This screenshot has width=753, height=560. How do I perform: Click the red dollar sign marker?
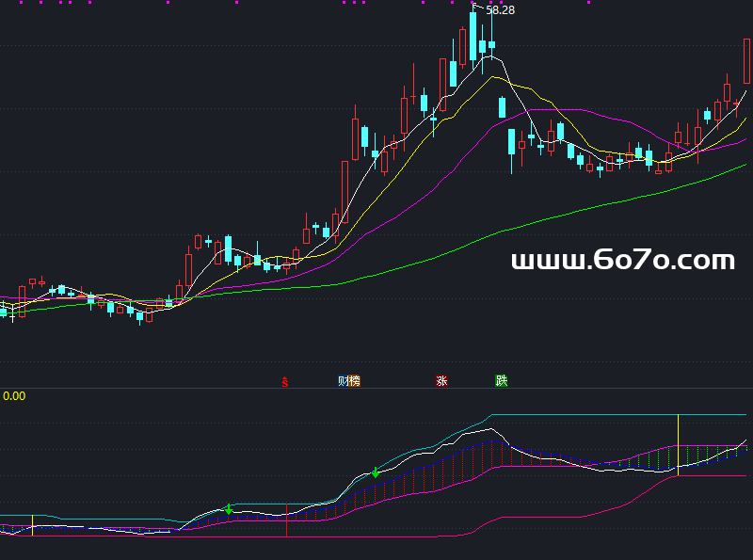click(286, 381)
